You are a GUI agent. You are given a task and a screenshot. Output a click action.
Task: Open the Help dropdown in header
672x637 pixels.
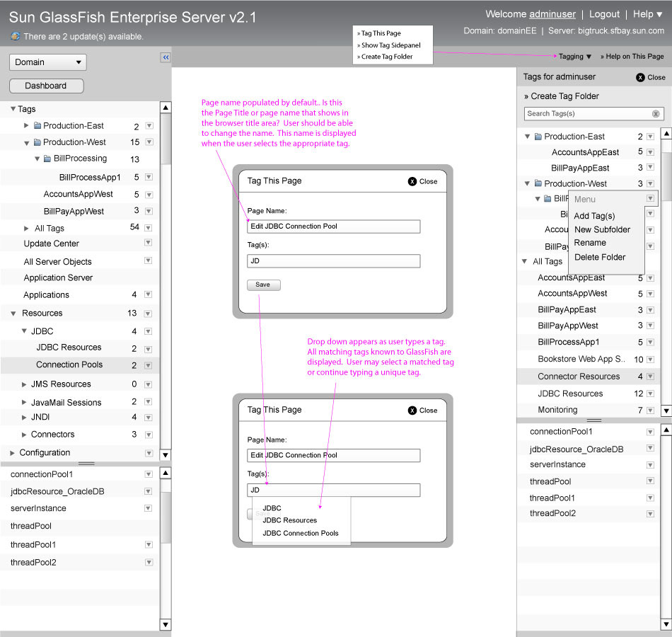[648, 14]
